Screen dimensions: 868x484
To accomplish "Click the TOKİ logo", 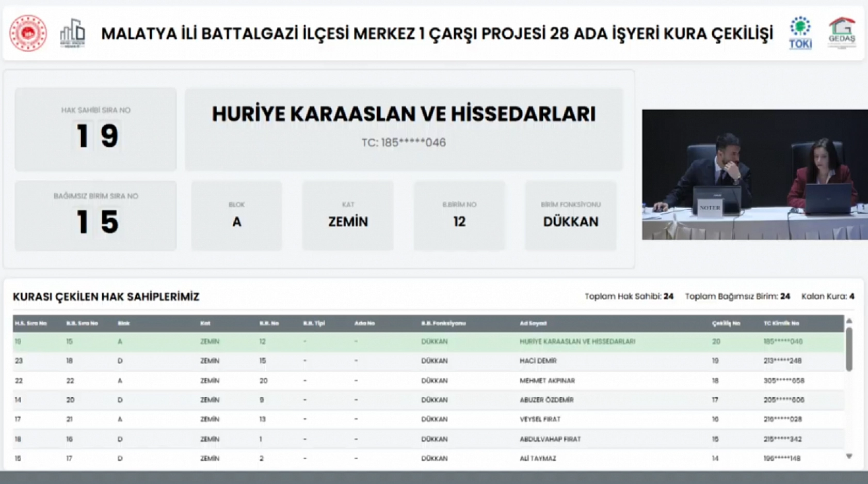I will pyautogui.click(x=799, y=33).
